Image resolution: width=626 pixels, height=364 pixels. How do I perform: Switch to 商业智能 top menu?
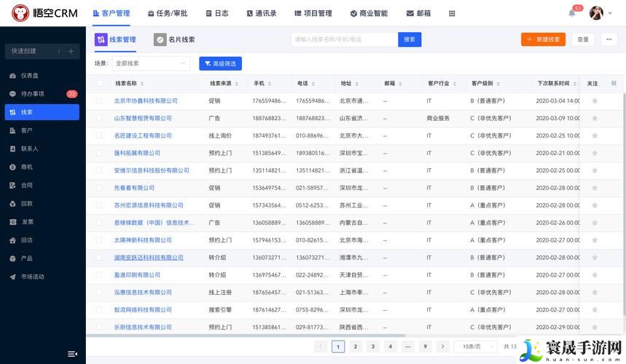[369, 13]
